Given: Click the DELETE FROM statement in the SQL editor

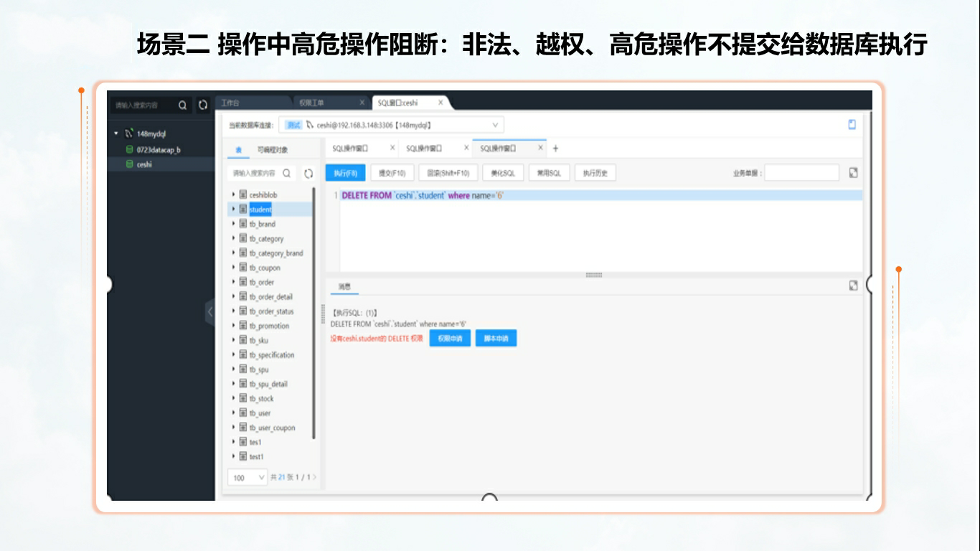Looking at the screenshot, I should (x=423, y=195).
